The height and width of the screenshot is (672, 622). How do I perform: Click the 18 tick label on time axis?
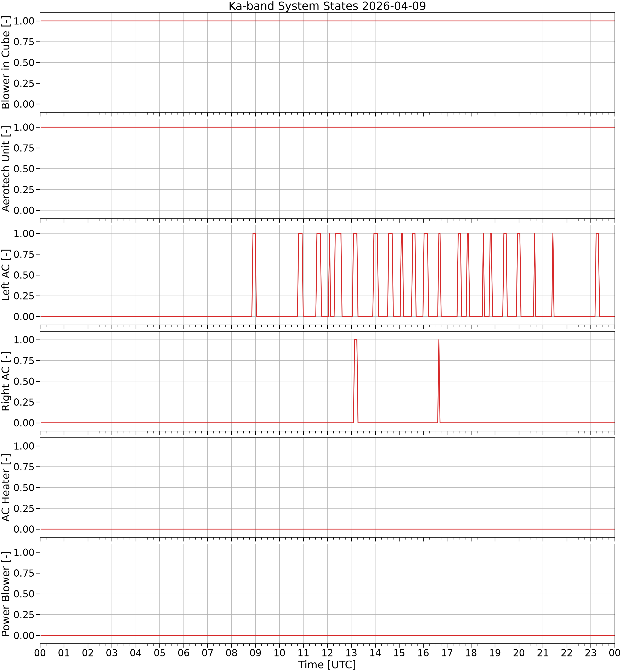coord(471,653)
